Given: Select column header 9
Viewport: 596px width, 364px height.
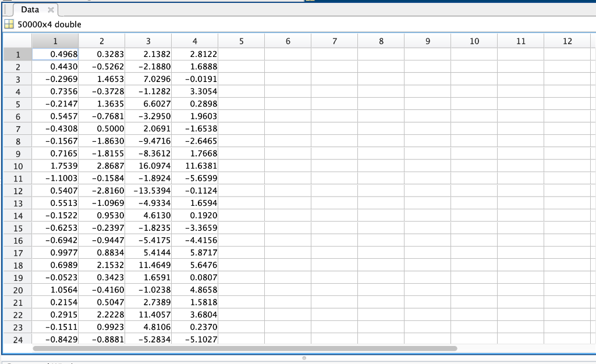Looking at the screenshot, I should pyautogui.click(x=428, y=41).
